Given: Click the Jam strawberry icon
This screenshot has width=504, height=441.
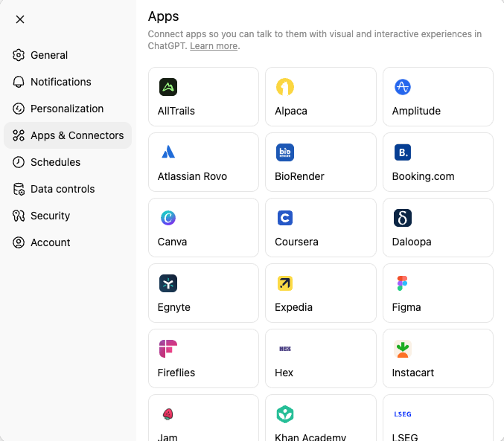Looking at the screenshot, I should click(x=168, y=414).
